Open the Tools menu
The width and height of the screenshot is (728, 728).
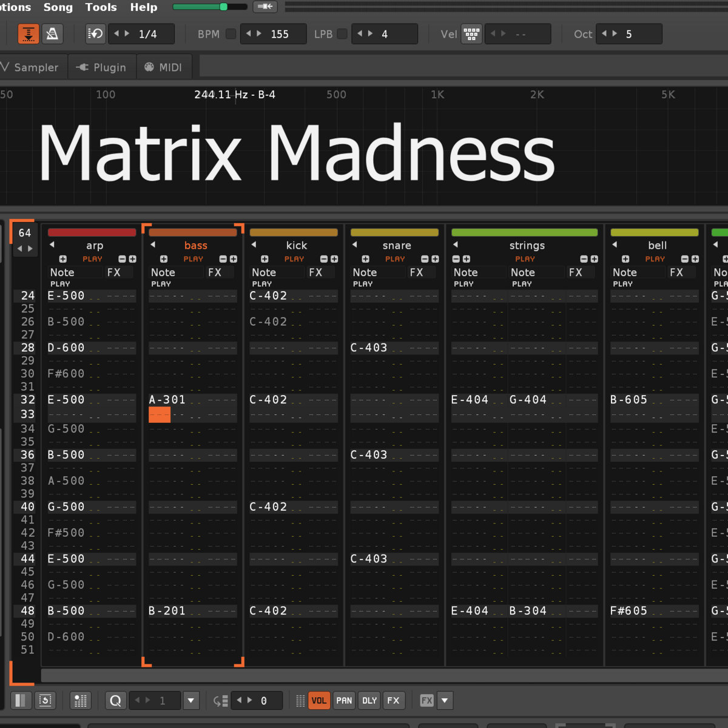[101, 7]
